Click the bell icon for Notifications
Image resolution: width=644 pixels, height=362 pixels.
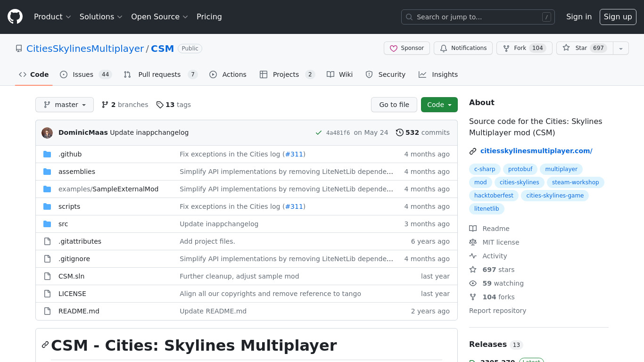click(444, 48)
